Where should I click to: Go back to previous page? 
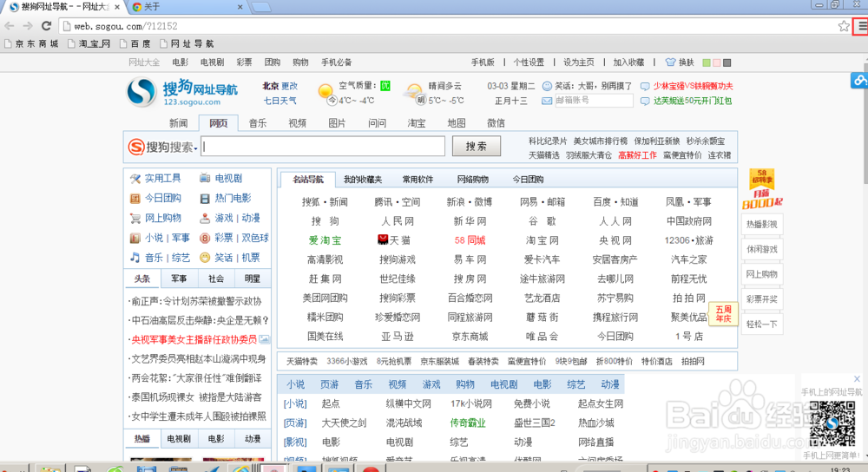(10, 26)
